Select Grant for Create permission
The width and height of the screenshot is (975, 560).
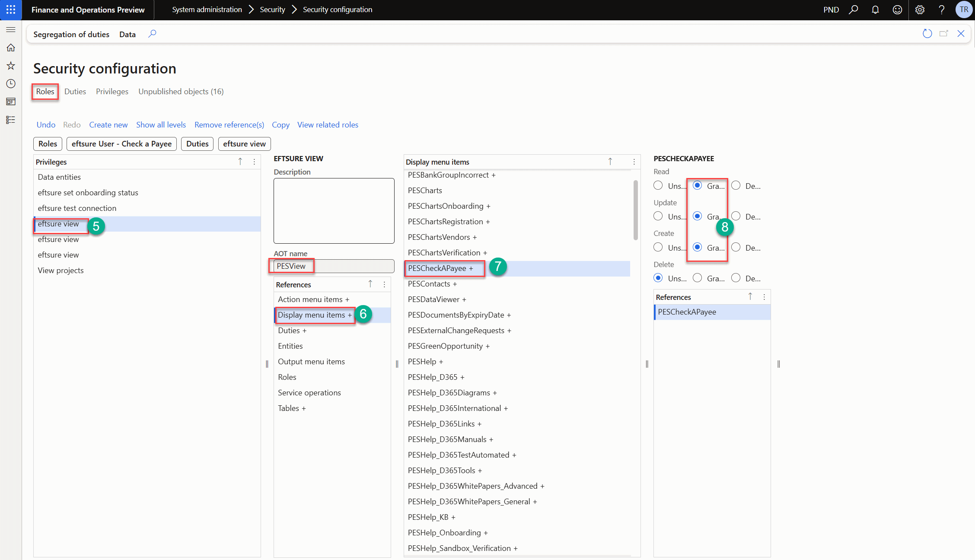(x=697, y=247)
